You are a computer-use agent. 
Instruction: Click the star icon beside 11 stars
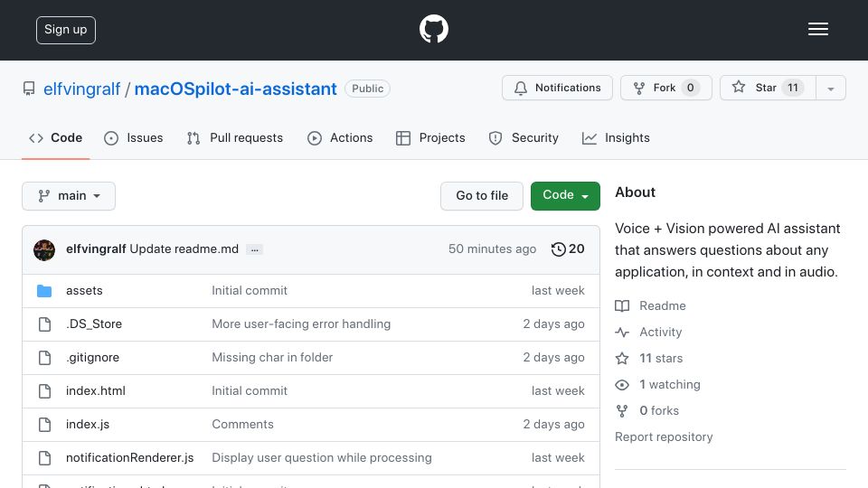622,359
